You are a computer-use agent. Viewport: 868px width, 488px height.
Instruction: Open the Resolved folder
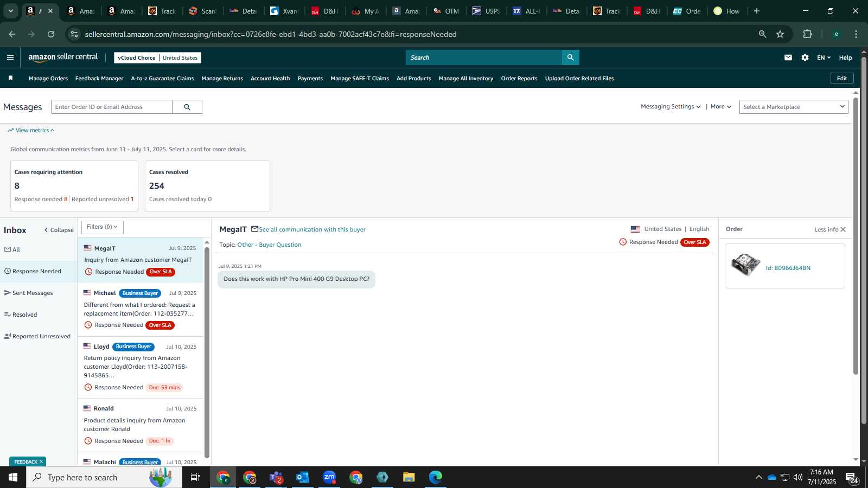click(21, 314)
